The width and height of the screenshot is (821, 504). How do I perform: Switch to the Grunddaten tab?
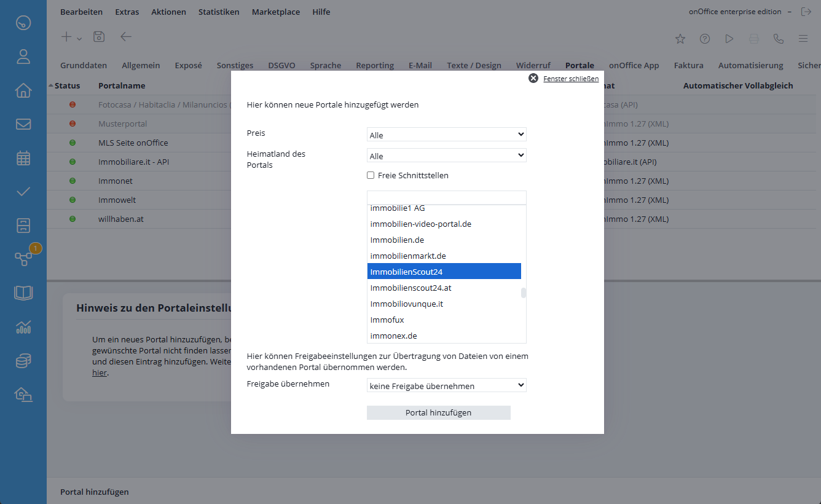84,65
